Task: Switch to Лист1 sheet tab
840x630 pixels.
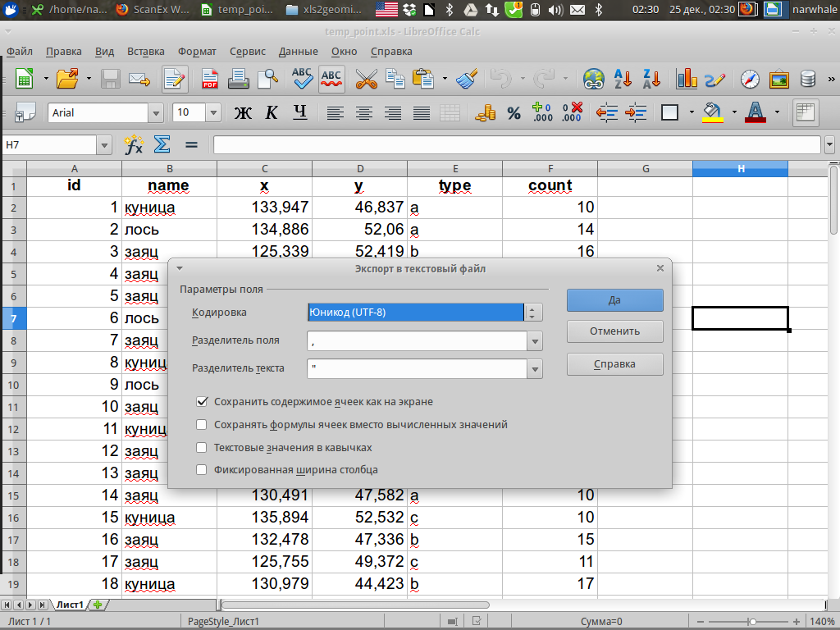Action: click(x=71, y=605)
